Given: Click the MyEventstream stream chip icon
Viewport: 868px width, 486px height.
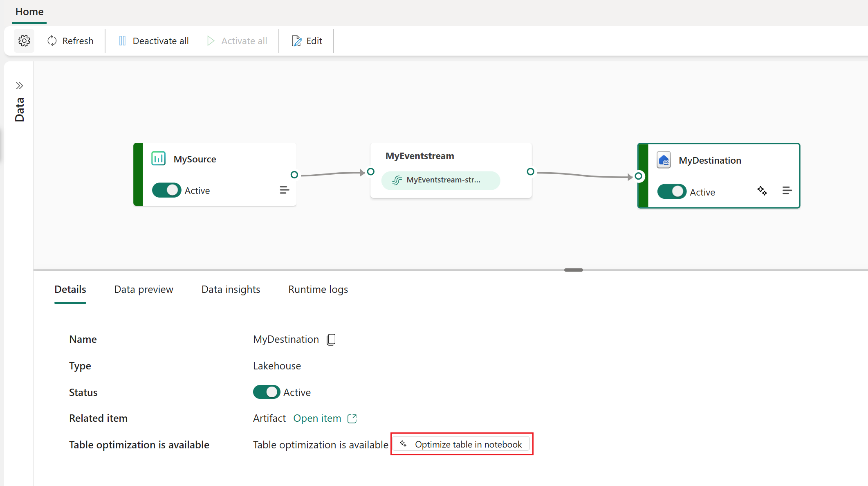Looking at the screenshot, I should [x=397, y=180].
